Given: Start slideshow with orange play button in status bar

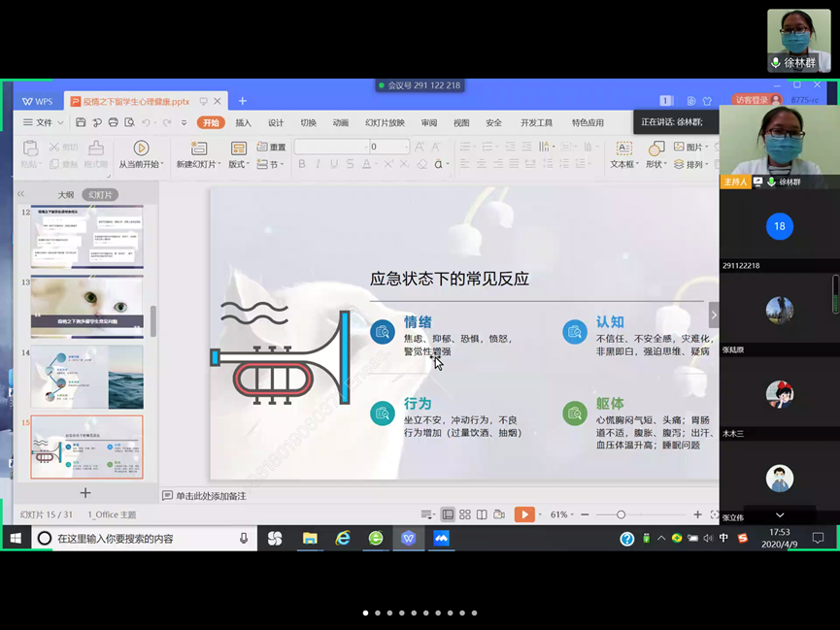Looking at the screenshot, I should point(523,514).
